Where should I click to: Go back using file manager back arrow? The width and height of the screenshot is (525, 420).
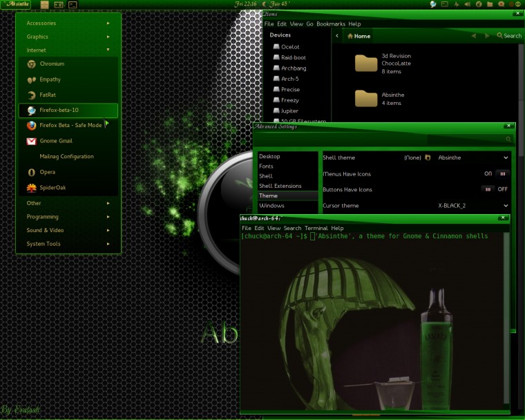473,36
